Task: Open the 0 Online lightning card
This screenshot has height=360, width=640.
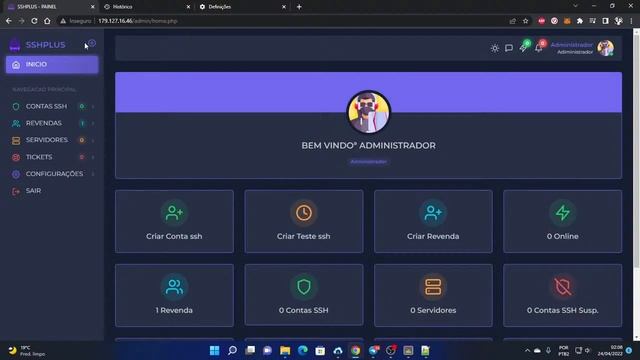Action: pyautogui.click(x=562, y=221)
